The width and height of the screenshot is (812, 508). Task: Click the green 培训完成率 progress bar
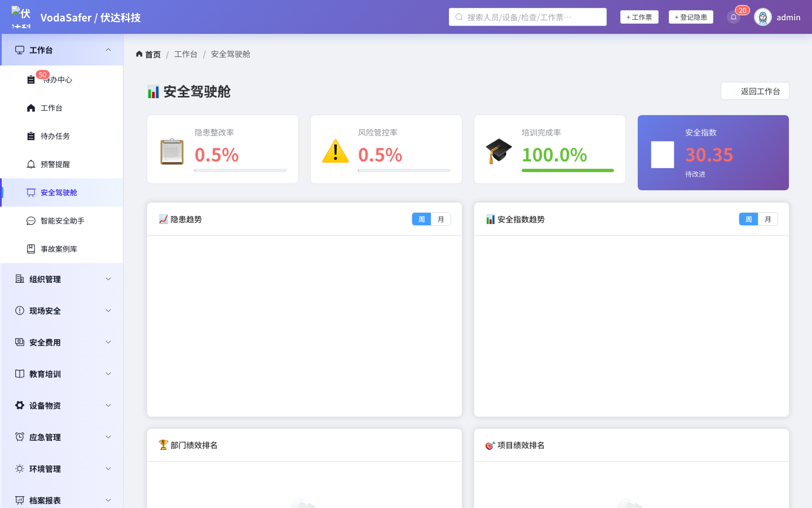(568, 170)
